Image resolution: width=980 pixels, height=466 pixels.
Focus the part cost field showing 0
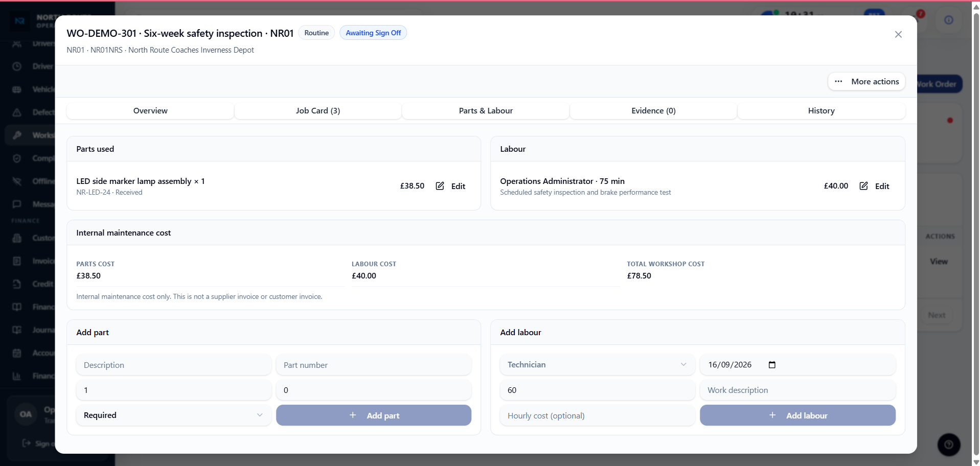374,390
